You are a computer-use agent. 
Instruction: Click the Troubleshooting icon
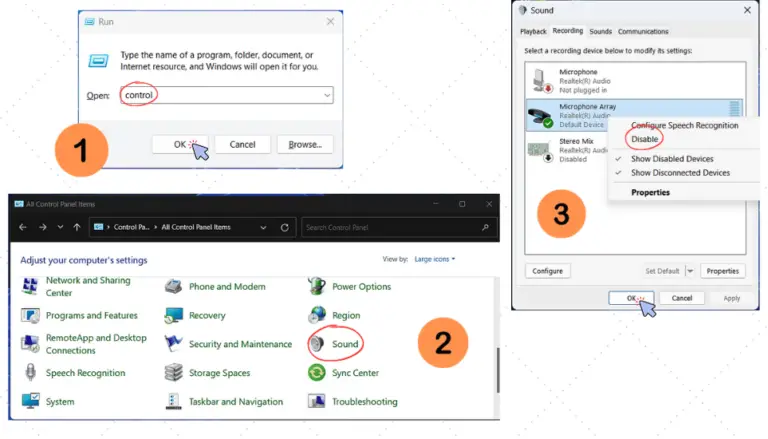tap(317, 401)
